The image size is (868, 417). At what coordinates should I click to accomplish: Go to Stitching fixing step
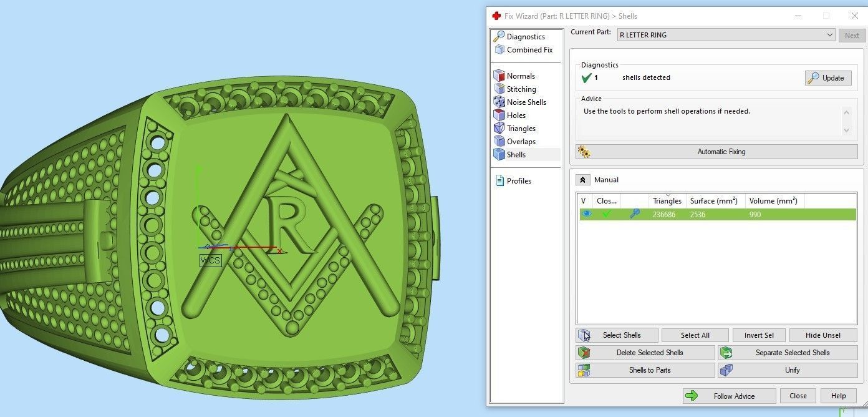(x=521, y=89)
